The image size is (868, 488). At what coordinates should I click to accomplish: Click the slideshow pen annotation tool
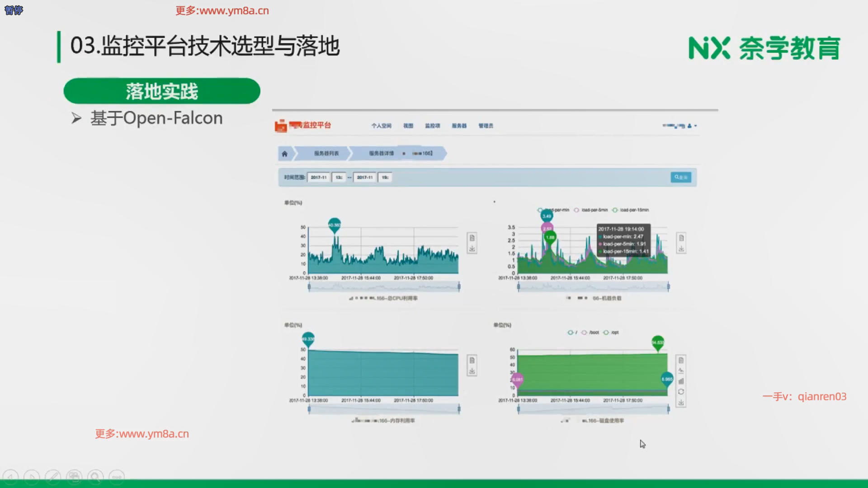(x=53, y=477)
